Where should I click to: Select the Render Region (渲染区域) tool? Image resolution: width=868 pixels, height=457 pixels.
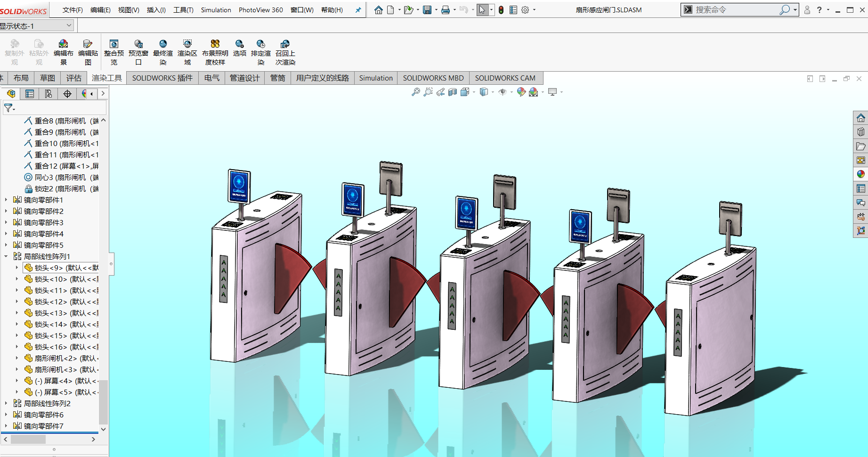click(187, 52)
